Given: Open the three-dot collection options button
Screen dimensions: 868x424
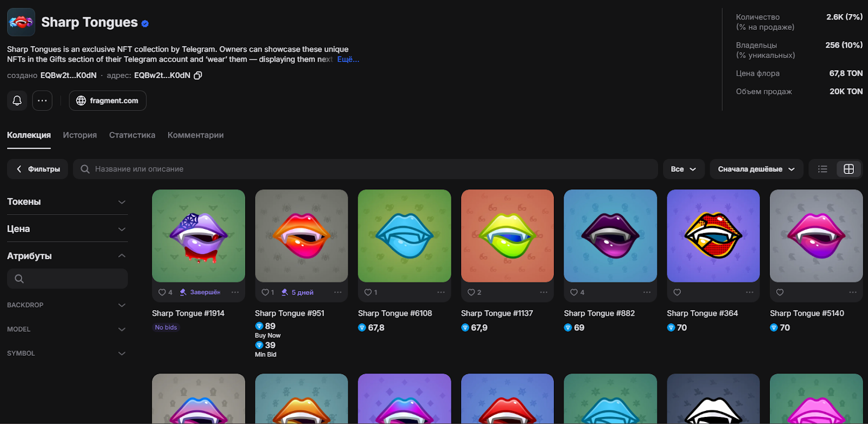Looking at the screenshot, I should [x=42, y=101].
